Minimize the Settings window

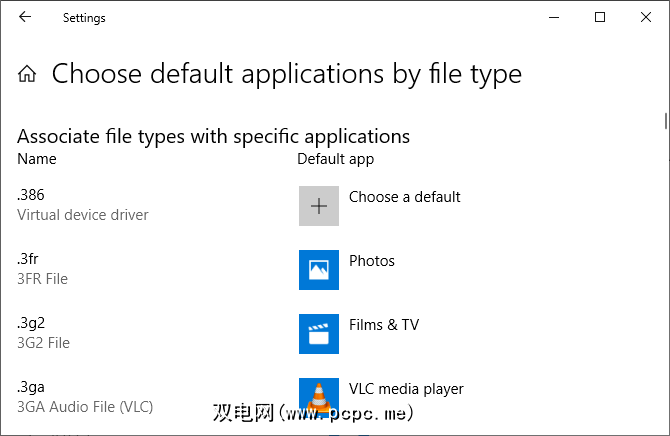(x=554, y=17)
